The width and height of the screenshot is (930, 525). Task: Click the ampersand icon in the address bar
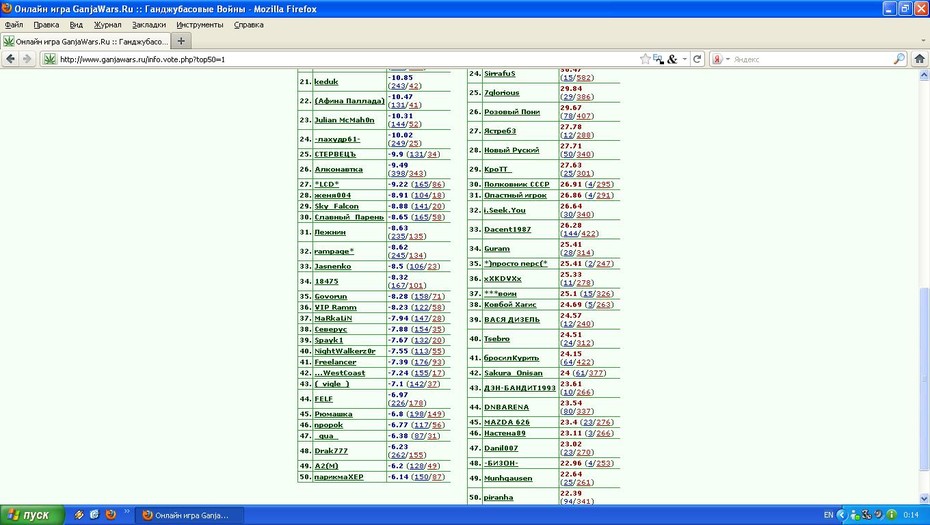click(x=672, y=59)
